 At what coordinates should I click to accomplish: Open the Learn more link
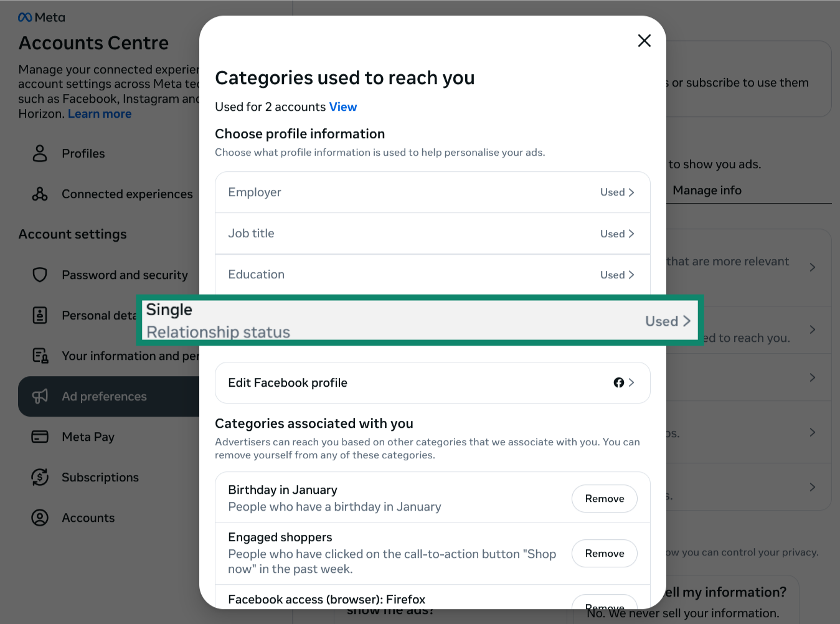coord(100,114)
